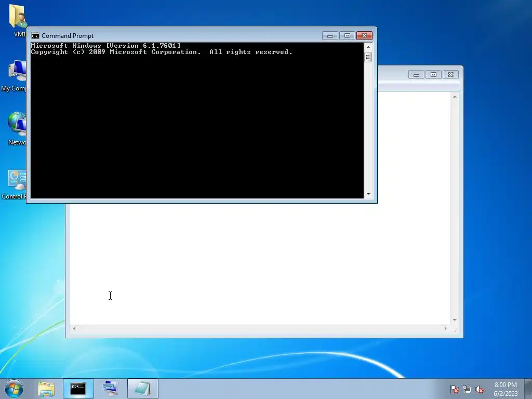Image resolution: width=532 pixels, height=399 pixels.
Task: Maximize the Command Prompt window
Action: coord(347,36)
